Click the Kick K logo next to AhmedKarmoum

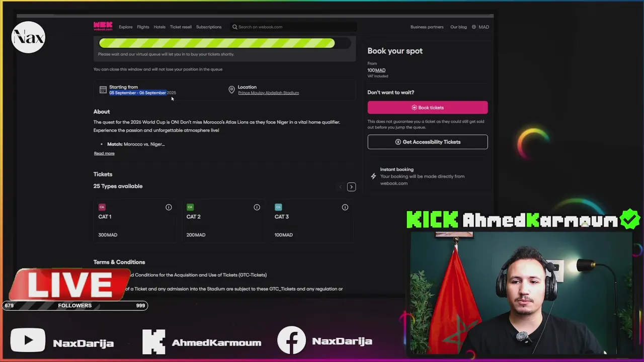tap(153, 342)
